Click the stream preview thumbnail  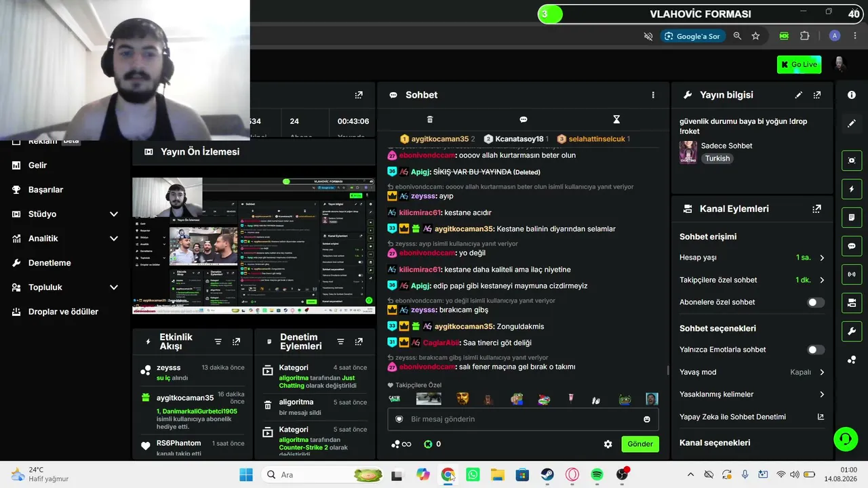click(x=254, y=245)
